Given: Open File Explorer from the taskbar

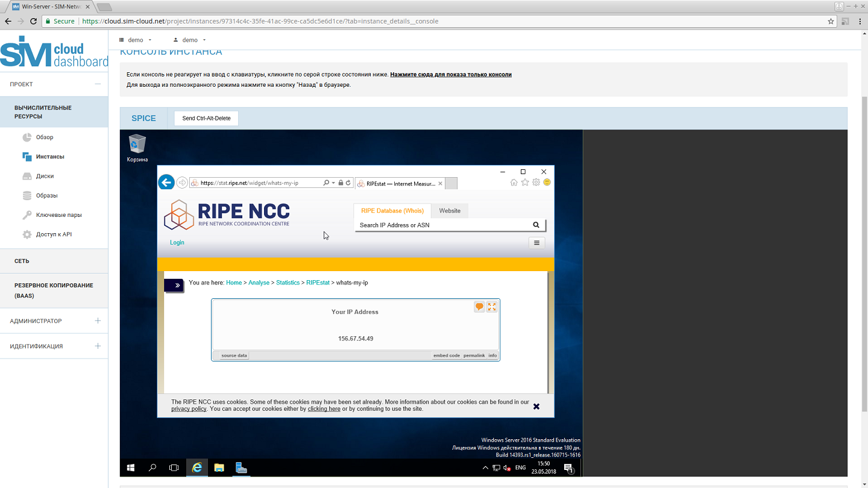Looking at the screenshot, I should [219, 468].
